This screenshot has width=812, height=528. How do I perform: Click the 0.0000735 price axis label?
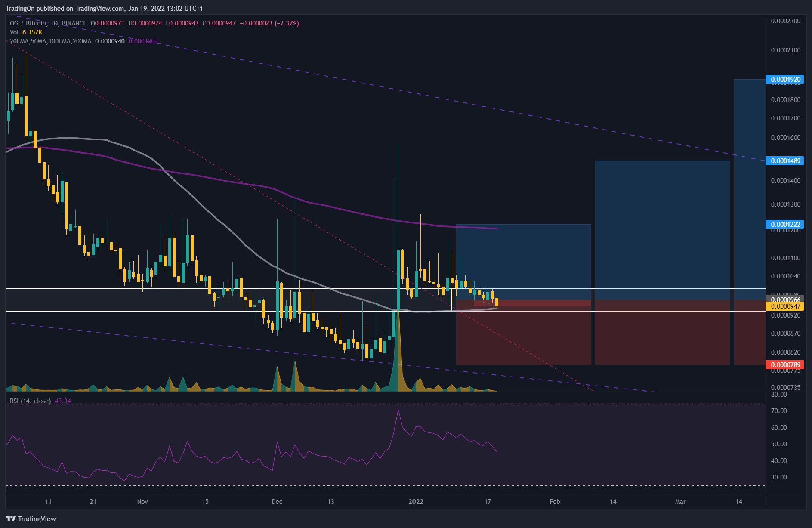tap(786, 388)
